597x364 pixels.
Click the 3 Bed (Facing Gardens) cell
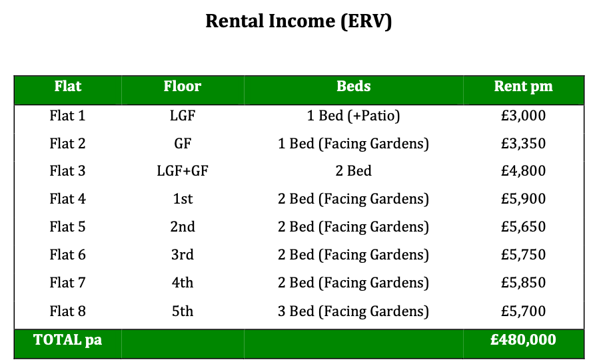coord(353,311)
